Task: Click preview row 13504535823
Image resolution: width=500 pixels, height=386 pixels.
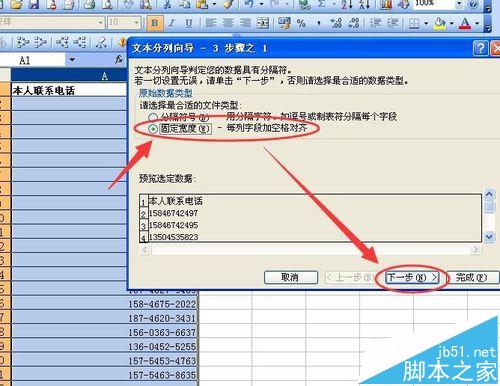Action: pos(173,237)
